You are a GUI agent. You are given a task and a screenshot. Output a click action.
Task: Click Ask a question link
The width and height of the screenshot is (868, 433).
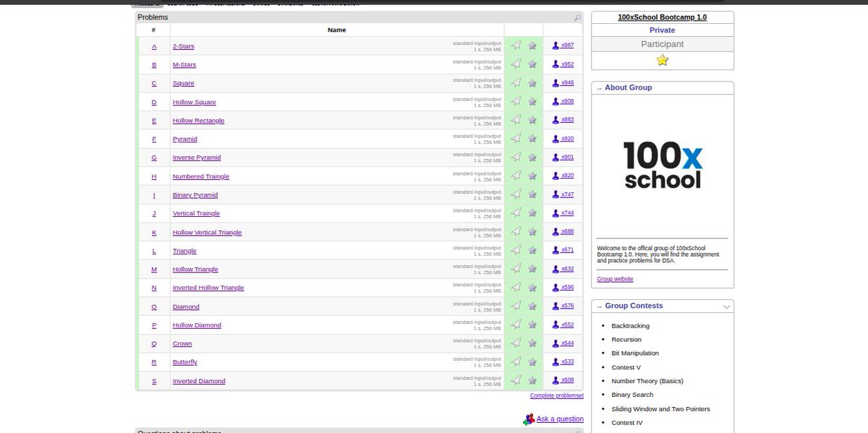[560, 419]
